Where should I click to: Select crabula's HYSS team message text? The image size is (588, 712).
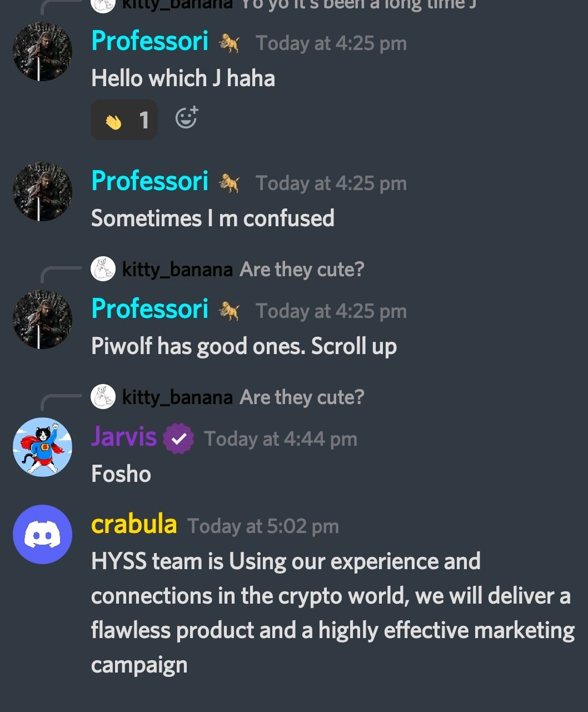click(333, 613)
